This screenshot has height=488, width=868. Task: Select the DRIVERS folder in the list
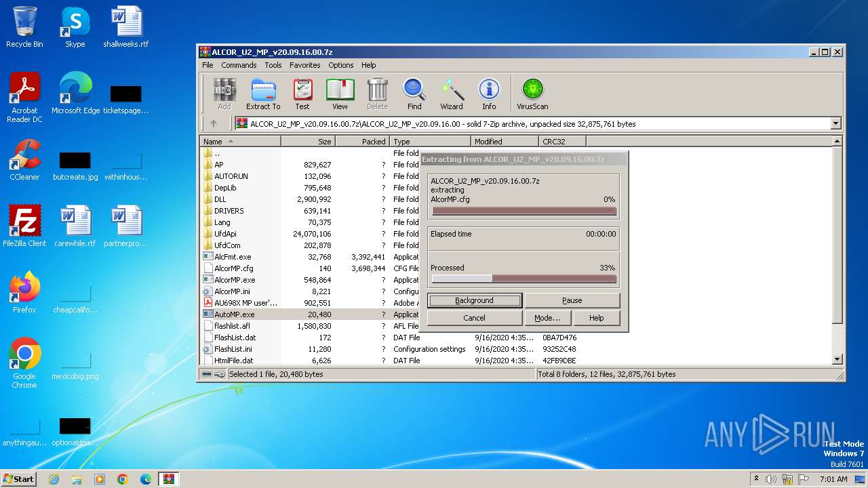[x=229, y=211]
